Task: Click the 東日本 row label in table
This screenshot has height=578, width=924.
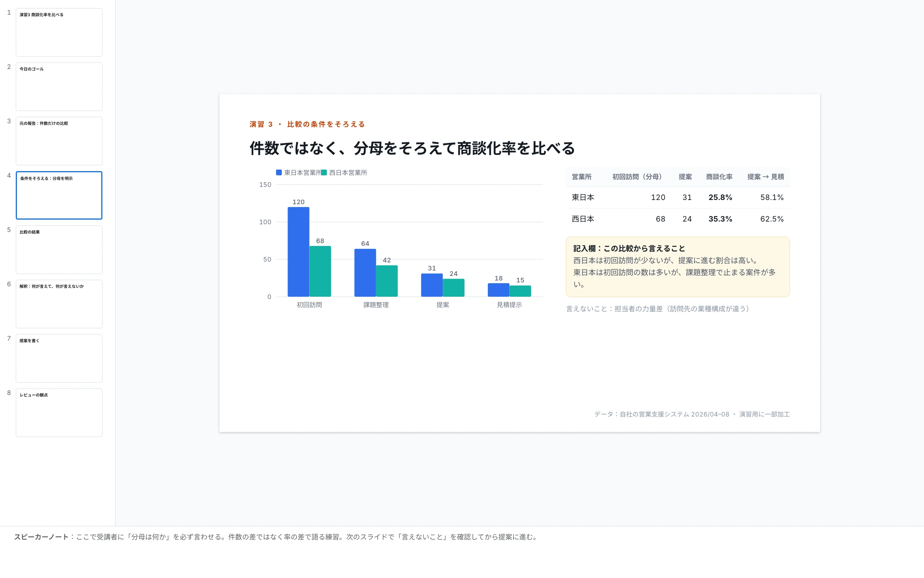Action: pyautogui.click(x=583, y=197)
